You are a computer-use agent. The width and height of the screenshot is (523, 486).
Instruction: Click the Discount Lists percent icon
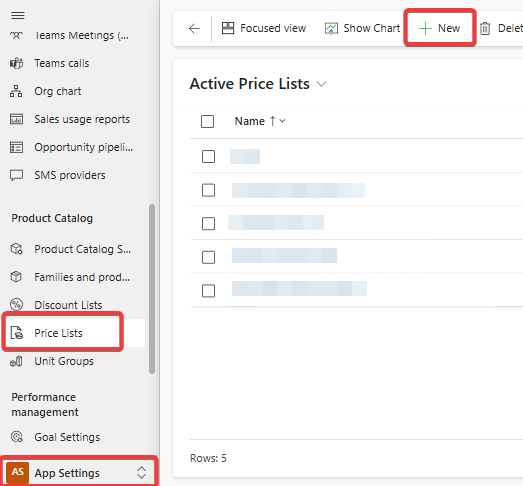point(16,305)
